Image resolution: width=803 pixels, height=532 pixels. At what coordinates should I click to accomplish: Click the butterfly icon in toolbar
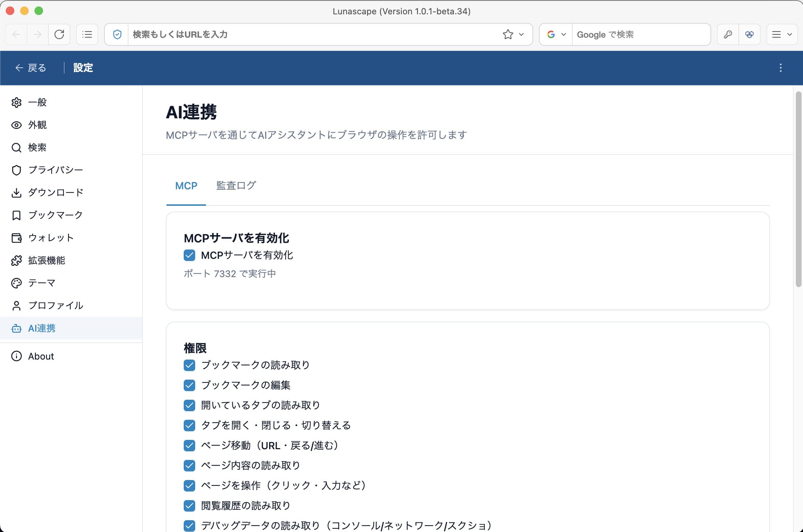[x=750, y=34]
